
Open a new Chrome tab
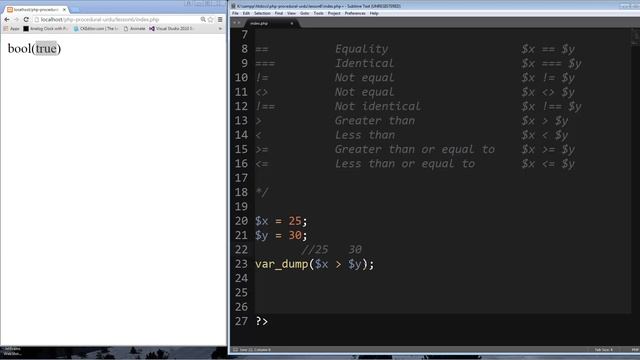tap(75, 9)
